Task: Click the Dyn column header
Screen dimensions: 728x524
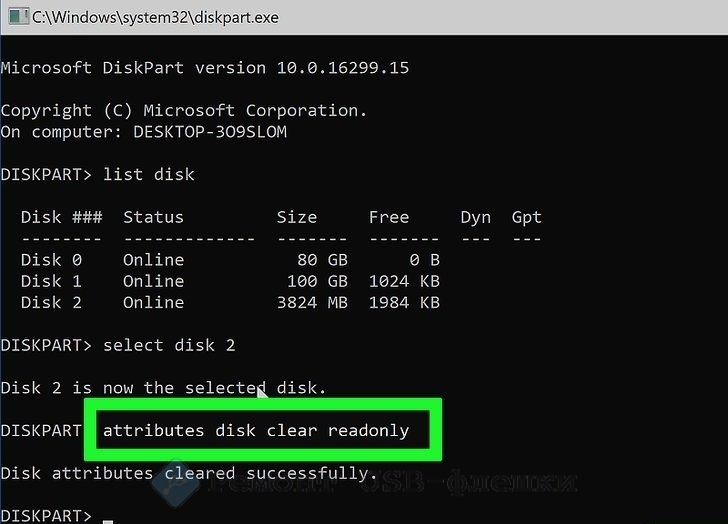Action: coord(475,218)
